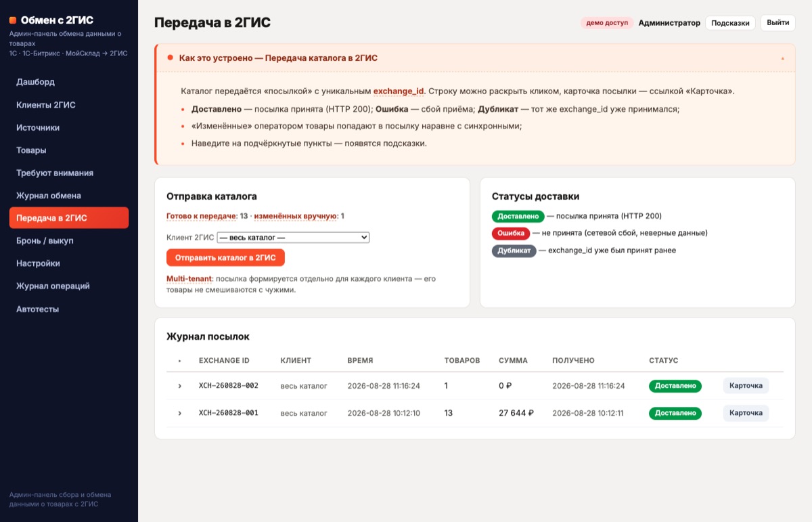
Task: Collapse the 'Как это устроено' info panel arrow
Action: (783, 58)
